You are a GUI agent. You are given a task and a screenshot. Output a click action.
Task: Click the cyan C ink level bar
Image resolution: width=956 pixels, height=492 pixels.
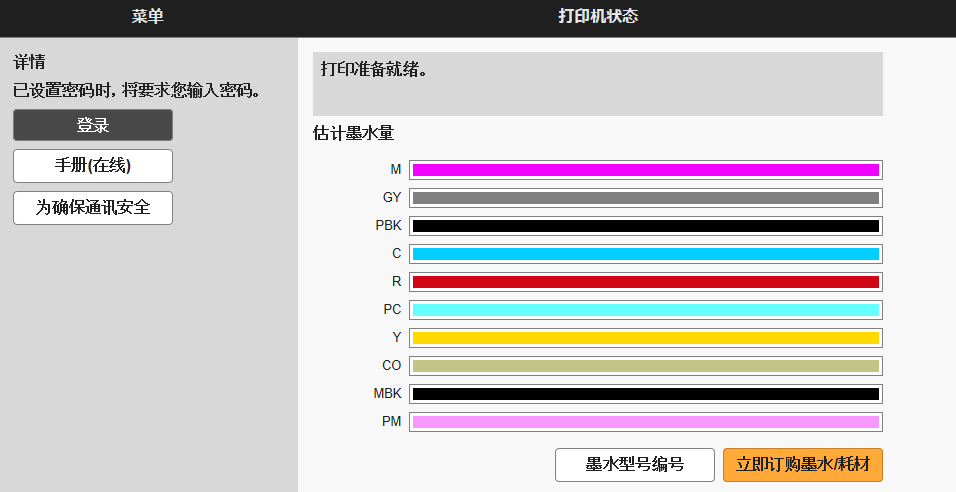645,254
